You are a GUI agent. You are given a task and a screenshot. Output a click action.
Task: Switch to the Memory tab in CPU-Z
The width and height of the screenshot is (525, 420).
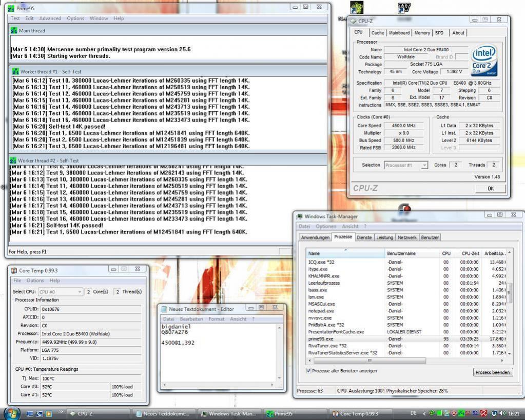point(422,33)
